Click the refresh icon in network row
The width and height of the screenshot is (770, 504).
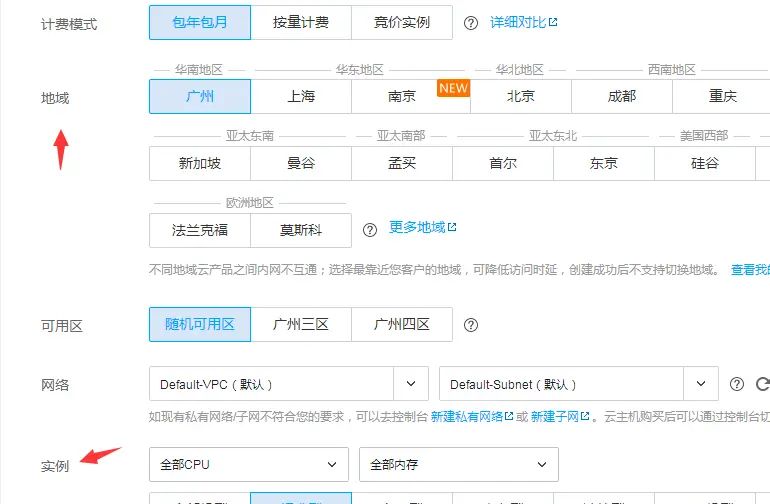click(x=762, y=384)
